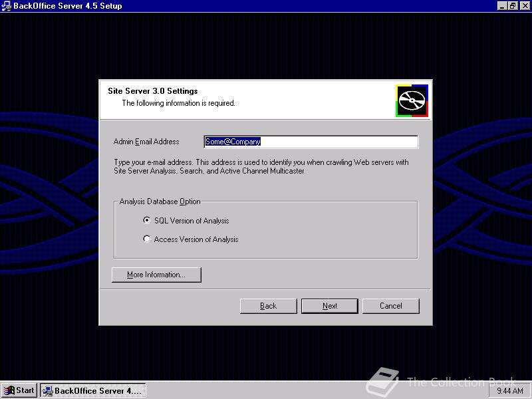
Task: Click the Admin Email Address field
Action: pyautogui.click(x=311, y=142)
